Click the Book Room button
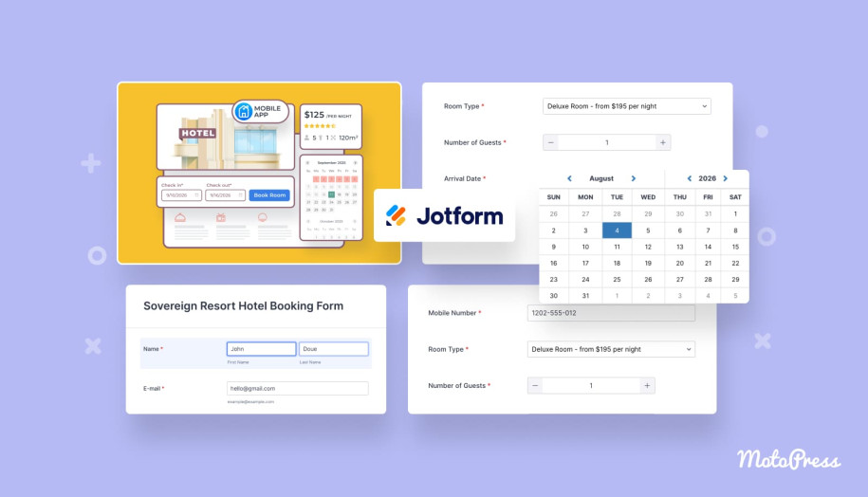 269,194
